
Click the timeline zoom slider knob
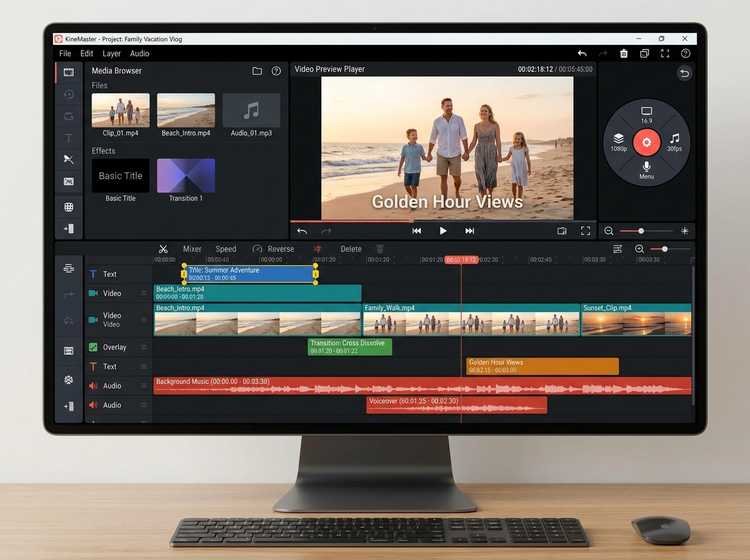click(664, 249)
